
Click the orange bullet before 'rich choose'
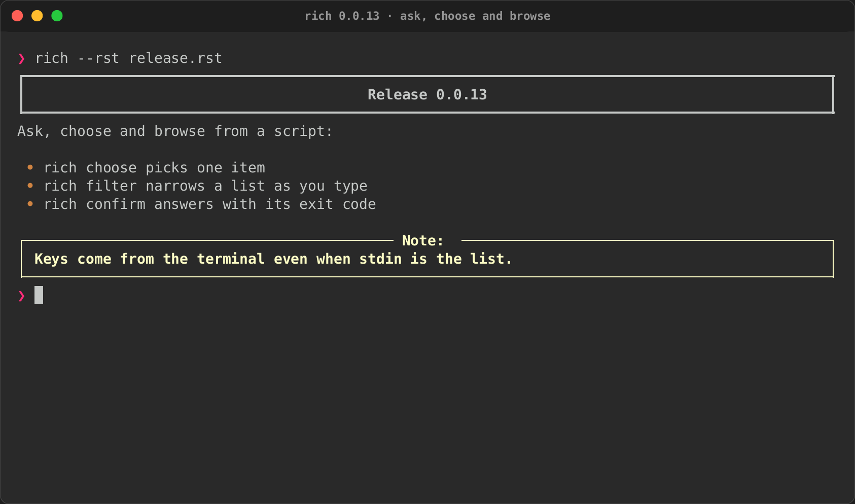tap(30, 167)
